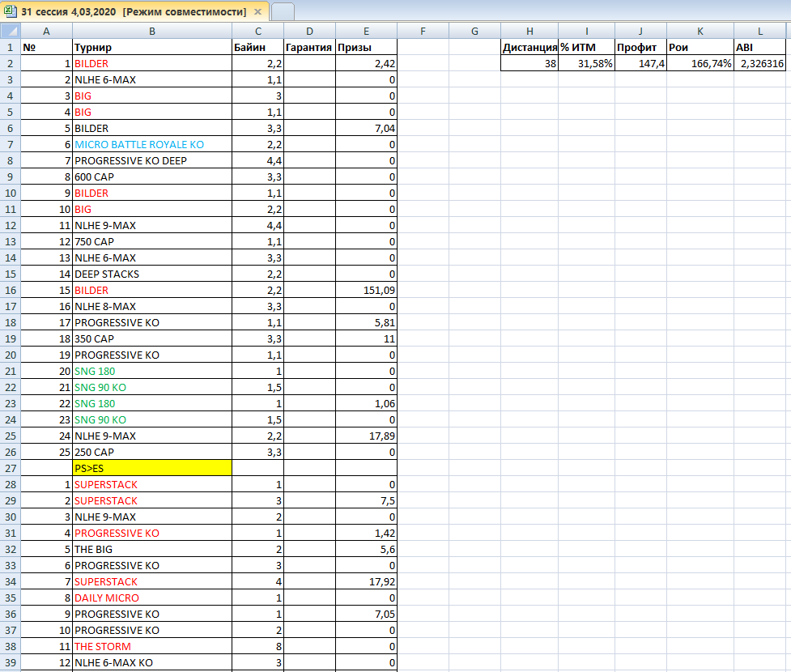Click the 'Гарантия' header cell
The image size is (791, 672).
coord(310,48)
